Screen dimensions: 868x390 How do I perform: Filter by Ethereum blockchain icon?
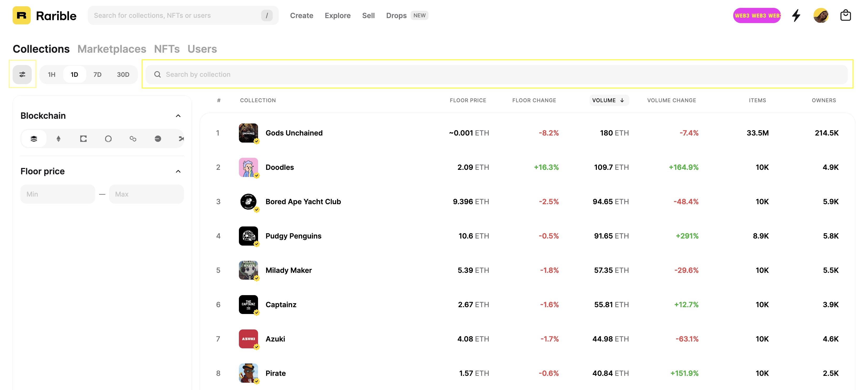[x=59, y=139]
